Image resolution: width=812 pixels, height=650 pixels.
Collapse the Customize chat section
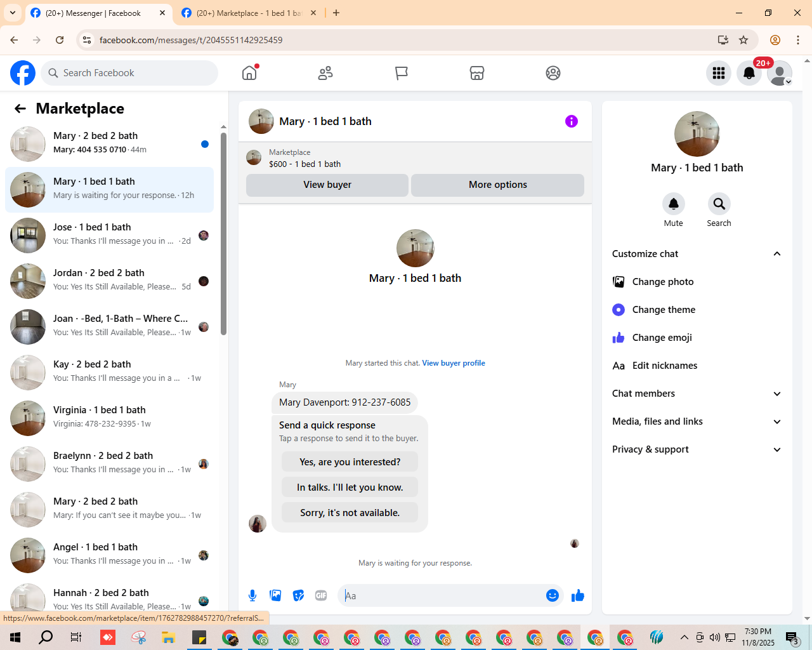pos(697,254)
